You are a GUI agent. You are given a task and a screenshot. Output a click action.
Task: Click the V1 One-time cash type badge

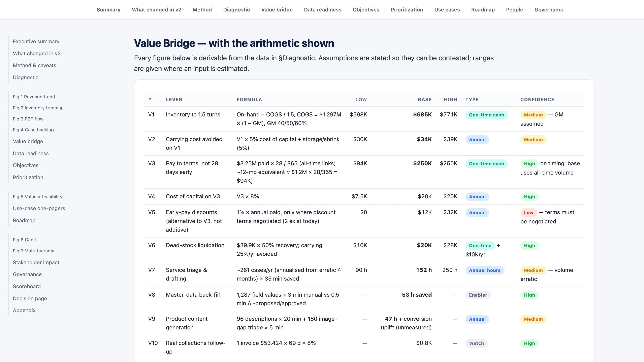pos(486,115)
